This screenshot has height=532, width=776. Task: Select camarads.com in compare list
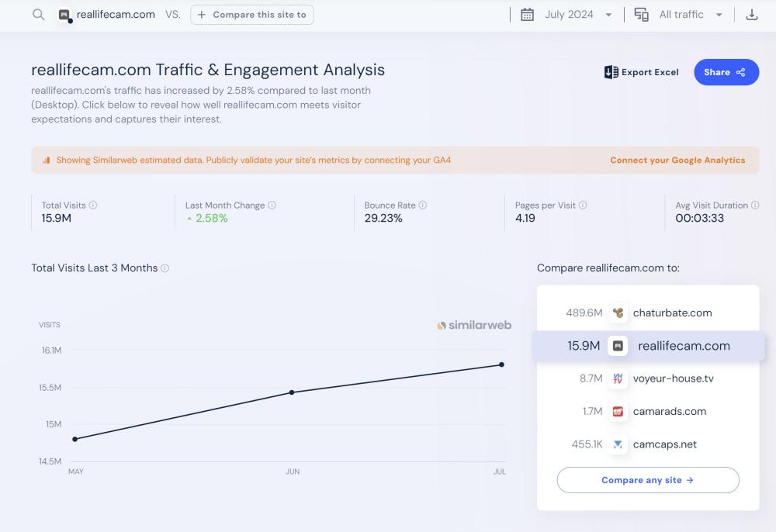click(669, 412)
